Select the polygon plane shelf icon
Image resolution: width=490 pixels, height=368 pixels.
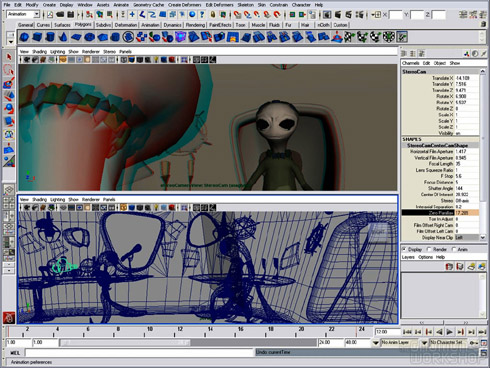tap(76, 37)
